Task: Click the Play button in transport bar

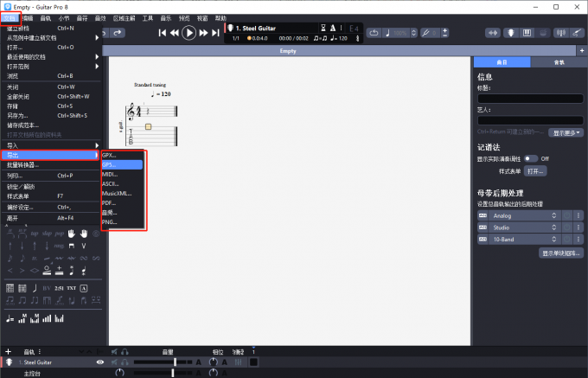Action: pyautogui.click(x=189, y=33)
